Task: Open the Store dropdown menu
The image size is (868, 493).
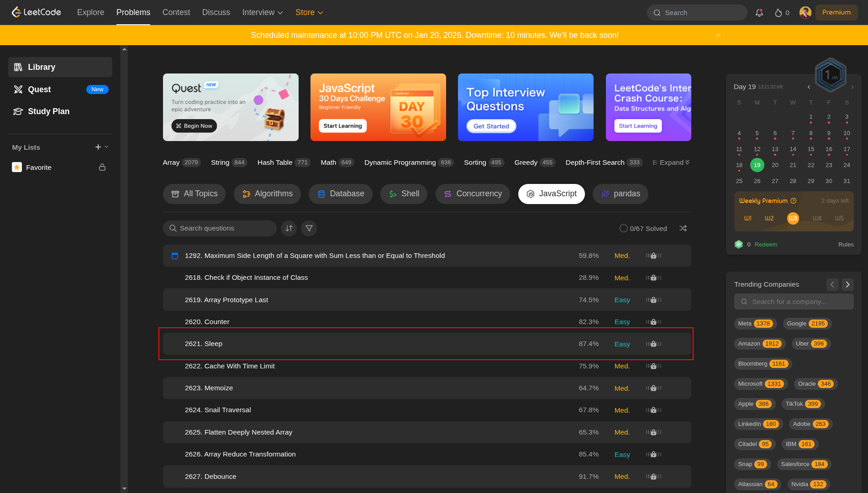Action: 309,13
